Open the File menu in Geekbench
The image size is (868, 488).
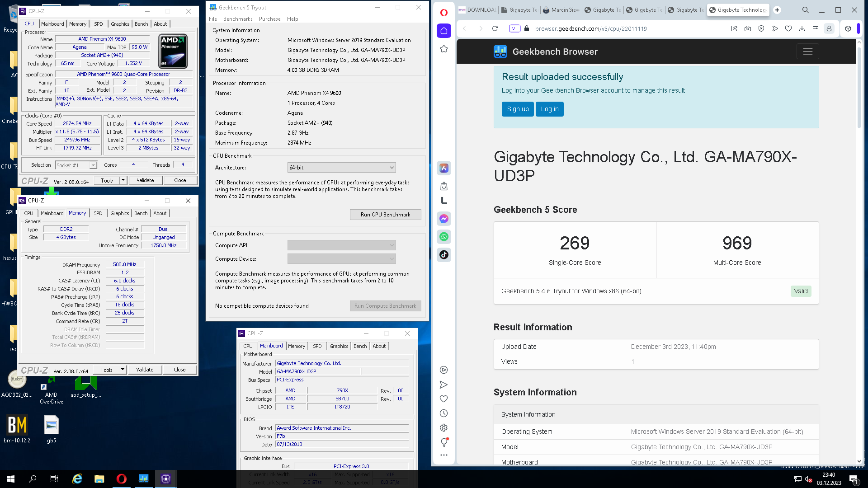point(213,19)
